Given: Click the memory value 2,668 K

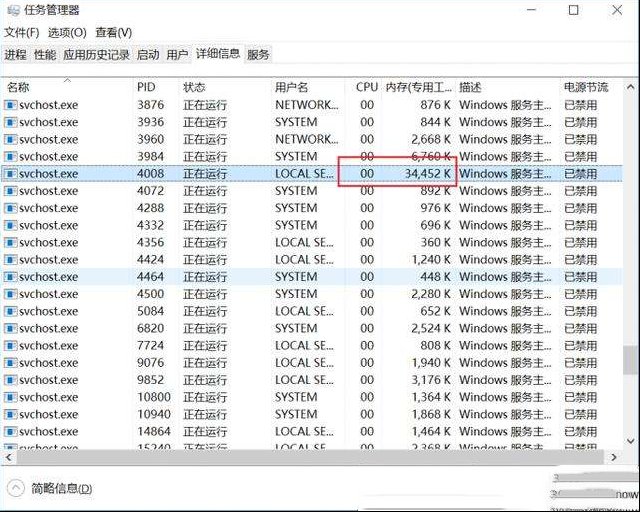Looking at the screenshot, I should (x=431, y=139).
